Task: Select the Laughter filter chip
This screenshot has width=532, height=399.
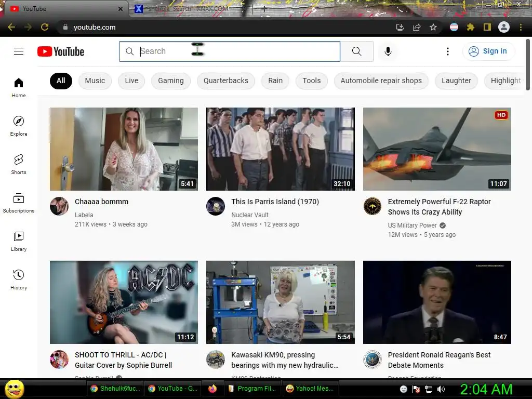Action: coord(456,81)
